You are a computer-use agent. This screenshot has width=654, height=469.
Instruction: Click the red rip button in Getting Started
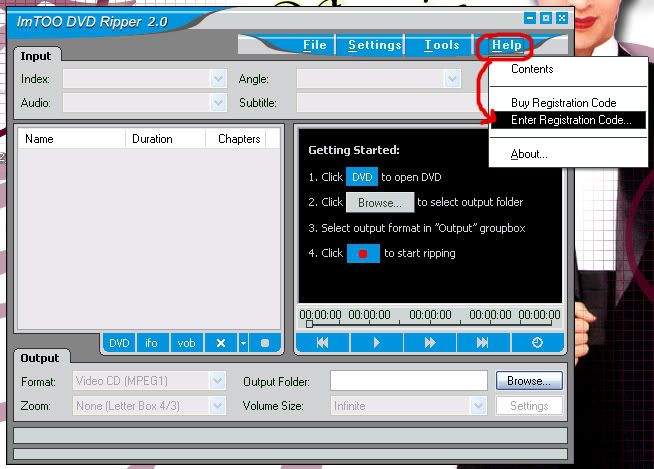pos(363,253)
